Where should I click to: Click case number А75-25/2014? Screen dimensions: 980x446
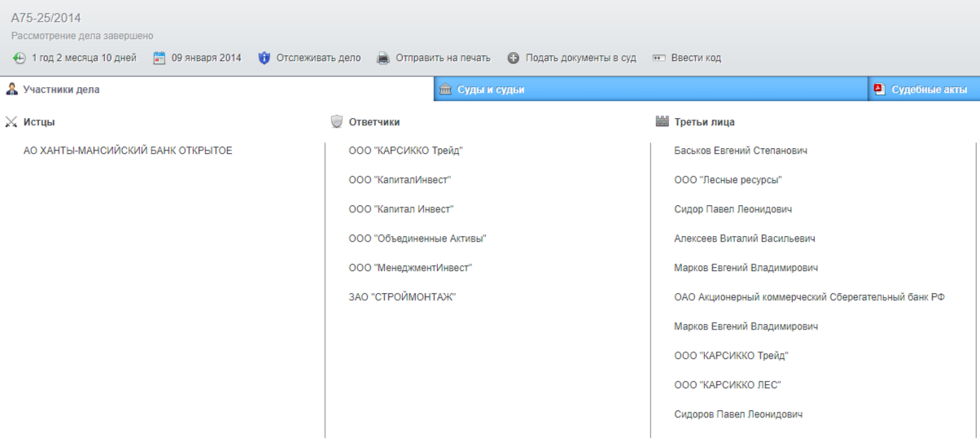[46, 18]
